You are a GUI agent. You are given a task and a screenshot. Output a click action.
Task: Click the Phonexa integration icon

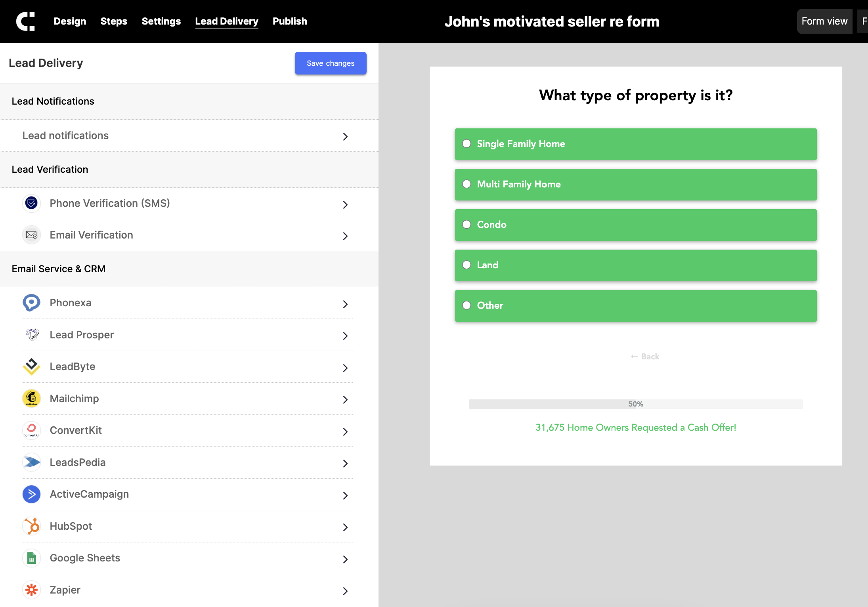click(31, 303)
